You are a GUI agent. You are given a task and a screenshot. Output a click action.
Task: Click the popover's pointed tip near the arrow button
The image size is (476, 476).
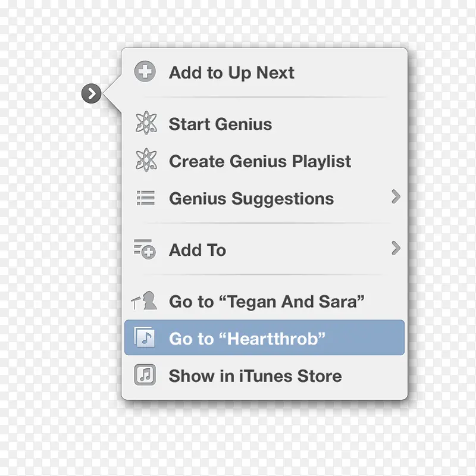pyautogui.click(x=107, y=93)
